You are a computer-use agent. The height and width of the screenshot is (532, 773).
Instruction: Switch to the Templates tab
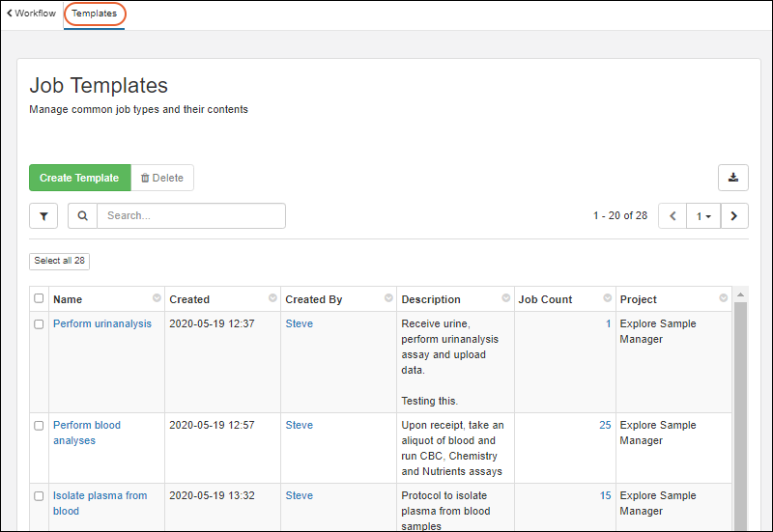point(94,14)
